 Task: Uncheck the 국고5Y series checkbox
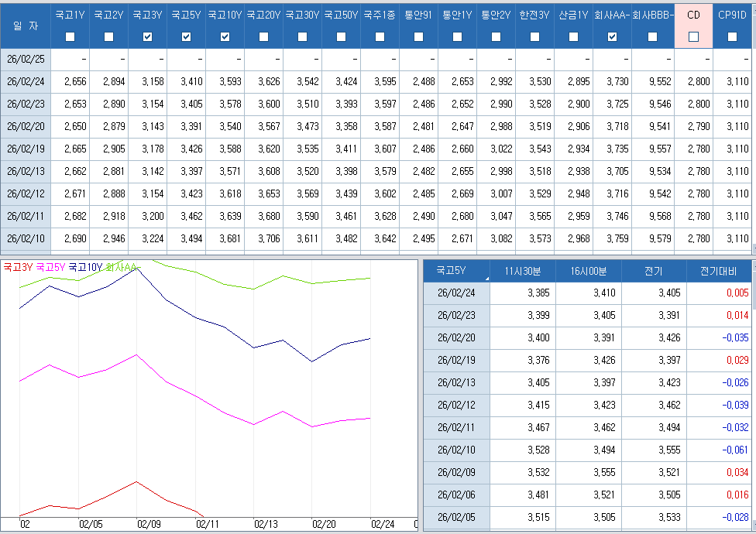(187, 36)
